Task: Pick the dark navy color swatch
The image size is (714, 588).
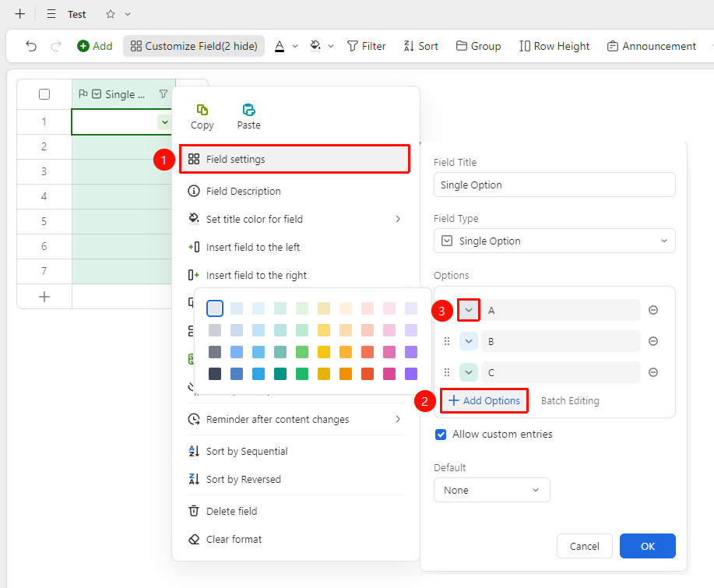Action: coord(215,374)
